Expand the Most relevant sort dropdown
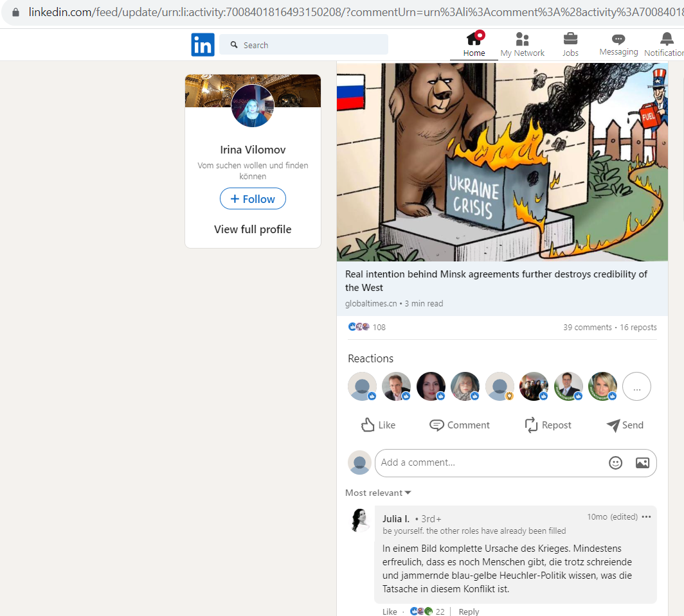The width and height of the screenshot is (684, 616). pyautogui.click(x=378, y=493)
